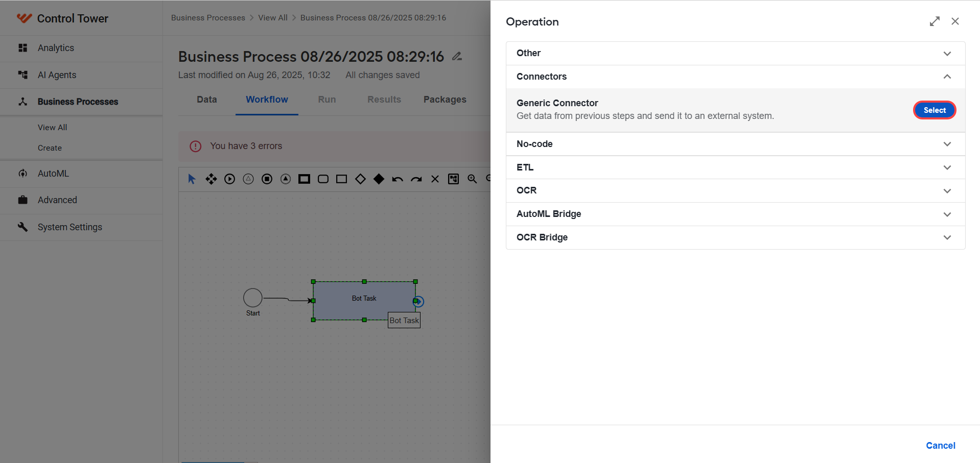Undo the last workflow change
Image resolution: width=980 pixels, height=463 pixels.
pos(398,179)
